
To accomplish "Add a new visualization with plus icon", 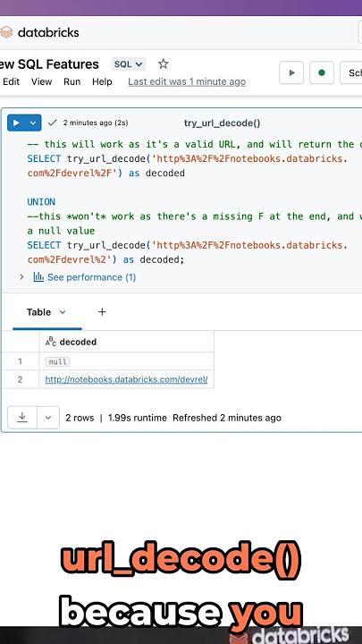I will (x=102, y=312).
